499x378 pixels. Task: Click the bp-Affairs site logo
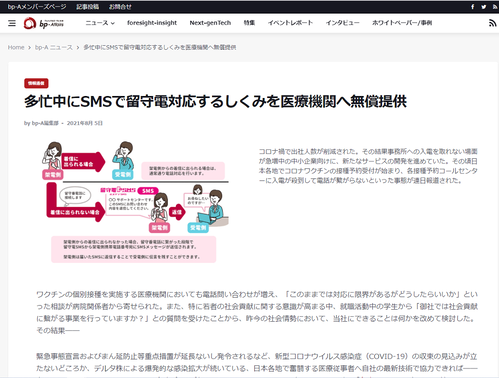pyautogui.click(x=43, y=23)
